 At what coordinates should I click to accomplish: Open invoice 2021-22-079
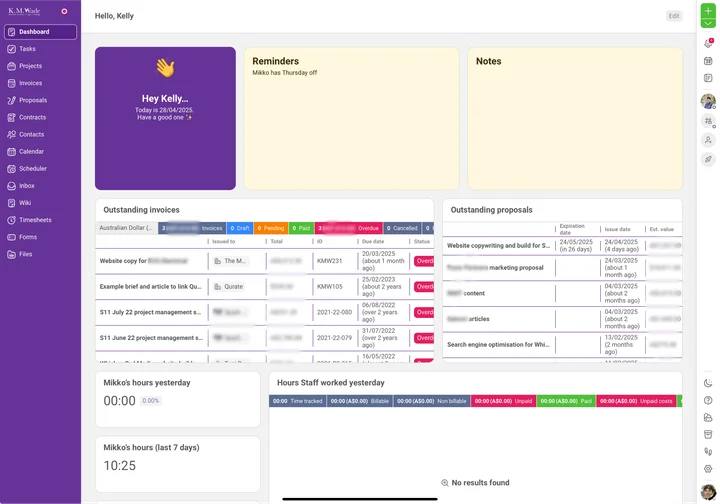[x=264, y=338]
